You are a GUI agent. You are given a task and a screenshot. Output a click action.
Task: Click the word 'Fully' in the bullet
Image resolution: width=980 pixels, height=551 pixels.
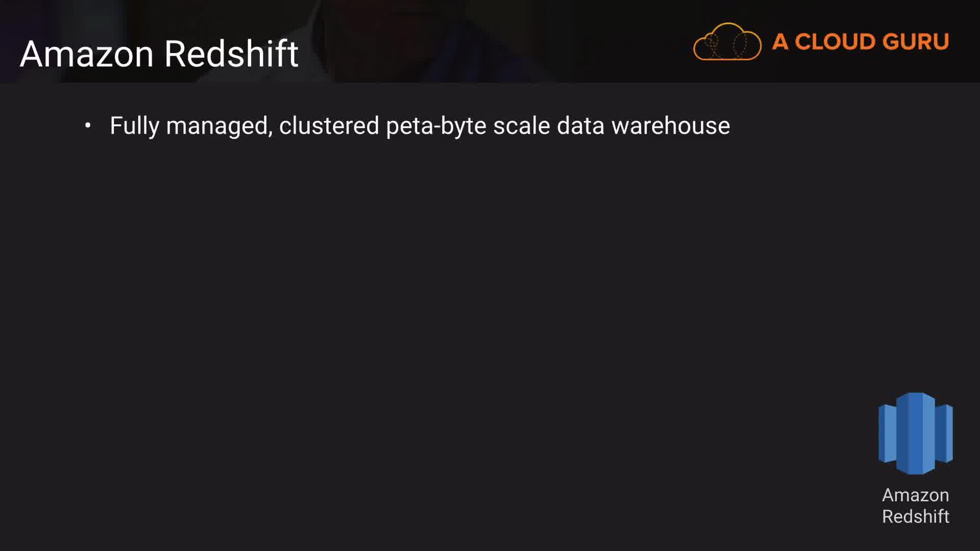(x=134, y=126)
